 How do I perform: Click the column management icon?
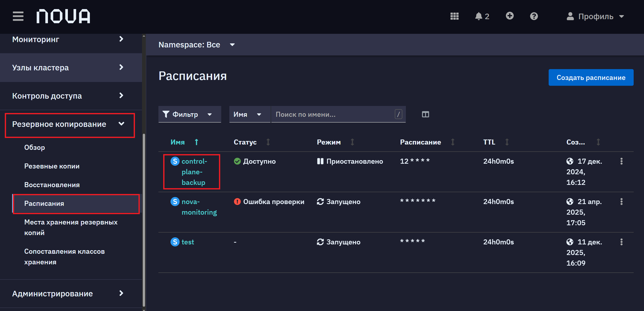point(425,114)
